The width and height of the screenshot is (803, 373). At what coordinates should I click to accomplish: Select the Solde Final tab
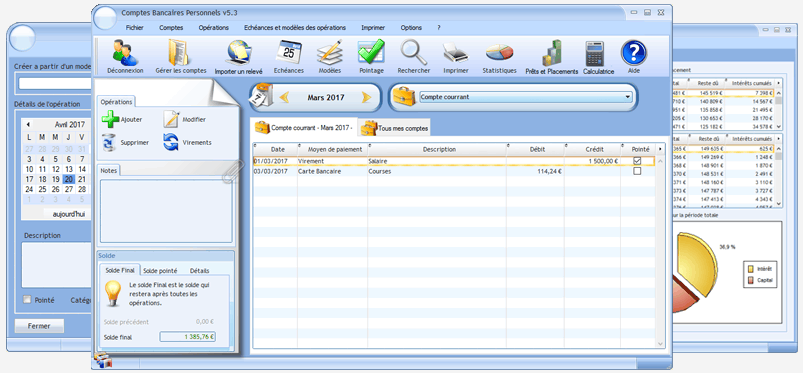tap(120, 270)
